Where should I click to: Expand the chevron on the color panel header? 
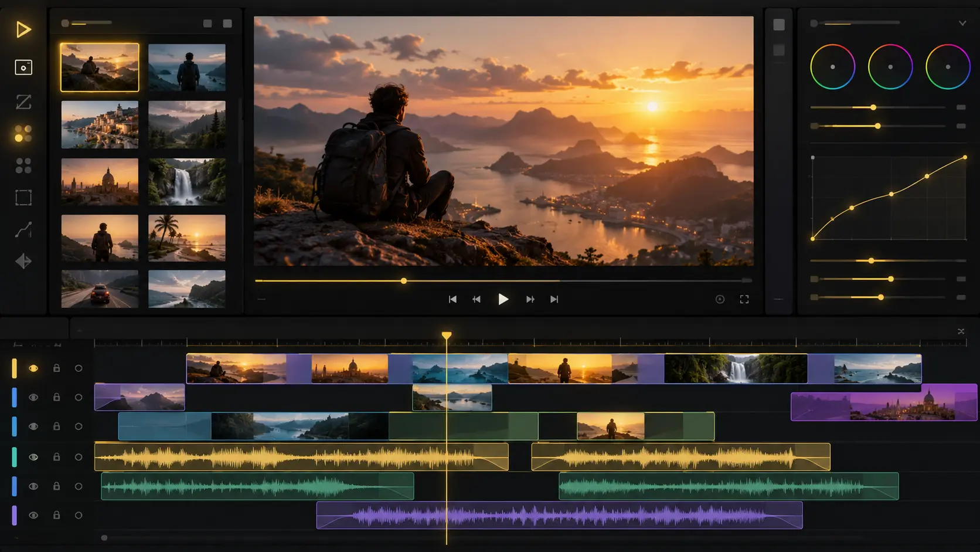[962, 23]
